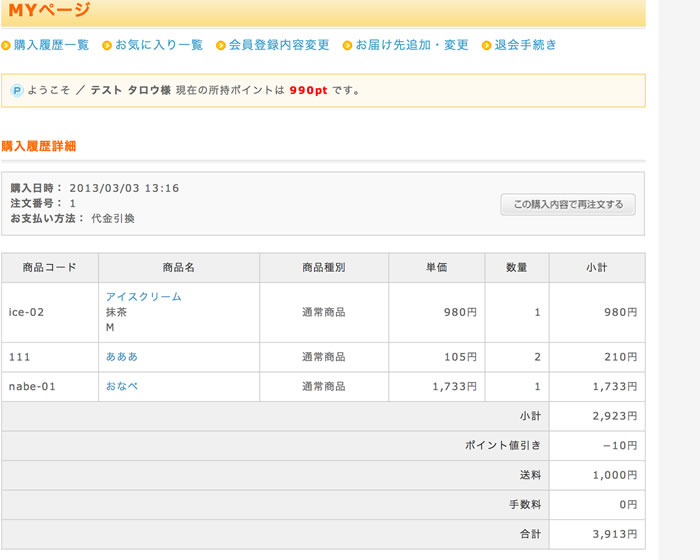Click 合計 total value 3,913円

coord(615,534)
